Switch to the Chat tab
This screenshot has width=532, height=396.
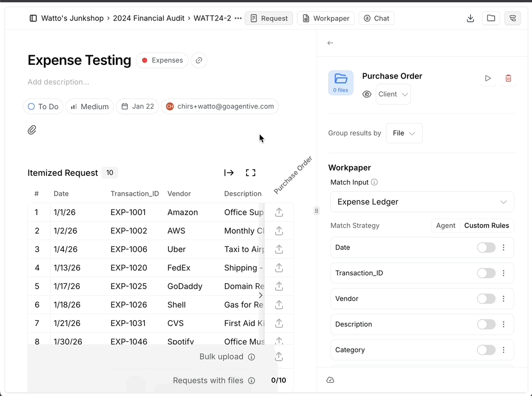[x=376, y=18]
